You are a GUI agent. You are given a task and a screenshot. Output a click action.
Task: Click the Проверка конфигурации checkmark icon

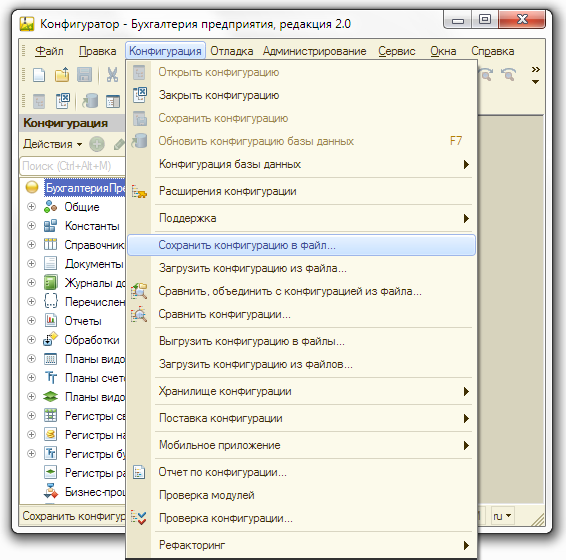pos(139,518)
